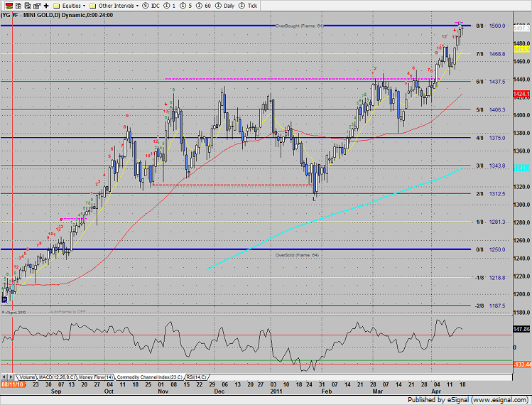Click the 1497.3 last price tag
This screenshot has height=405, width=532.
[x=521, y=29]
